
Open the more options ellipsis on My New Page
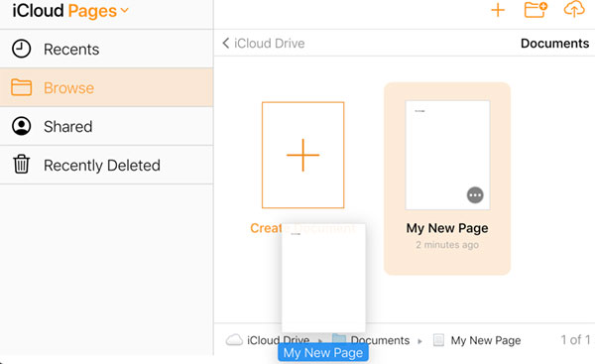tap(475, 195)
